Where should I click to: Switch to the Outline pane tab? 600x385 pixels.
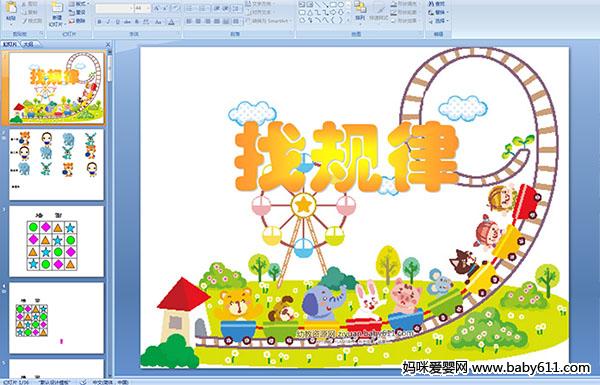(29, 44)
